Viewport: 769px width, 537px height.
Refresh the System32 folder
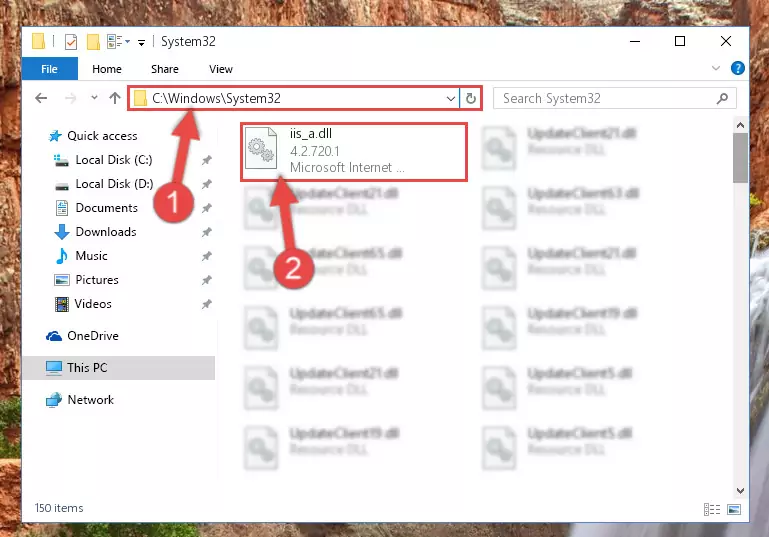pyautogui.click(x=470, y=99)
